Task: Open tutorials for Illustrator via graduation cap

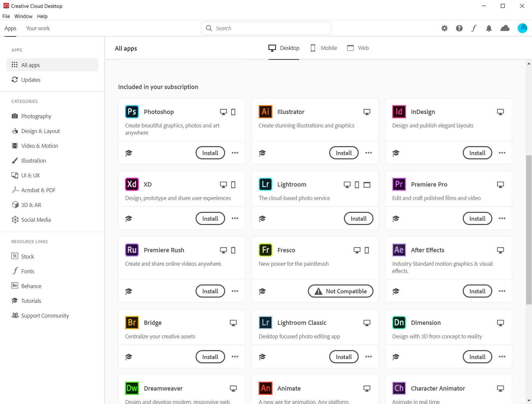Action: 262,153
